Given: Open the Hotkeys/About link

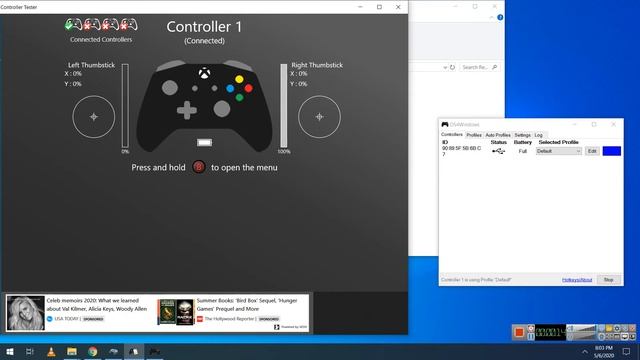Looking at the screenshot, I should 577,280.
